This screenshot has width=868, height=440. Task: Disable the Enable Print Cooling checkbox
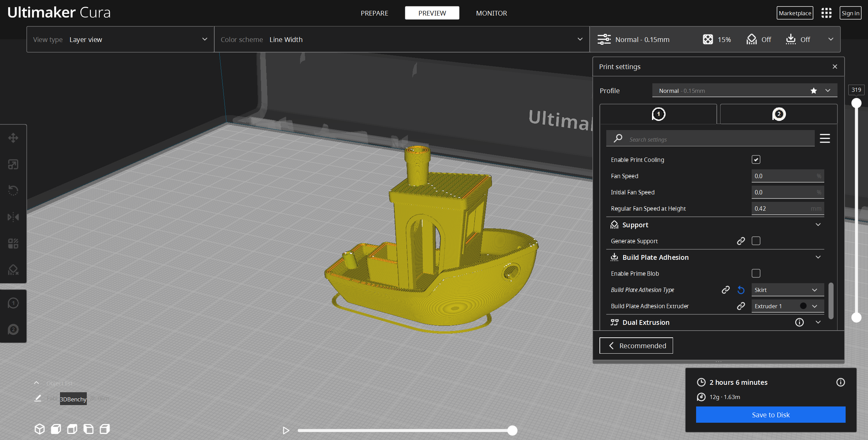[756, 160]
